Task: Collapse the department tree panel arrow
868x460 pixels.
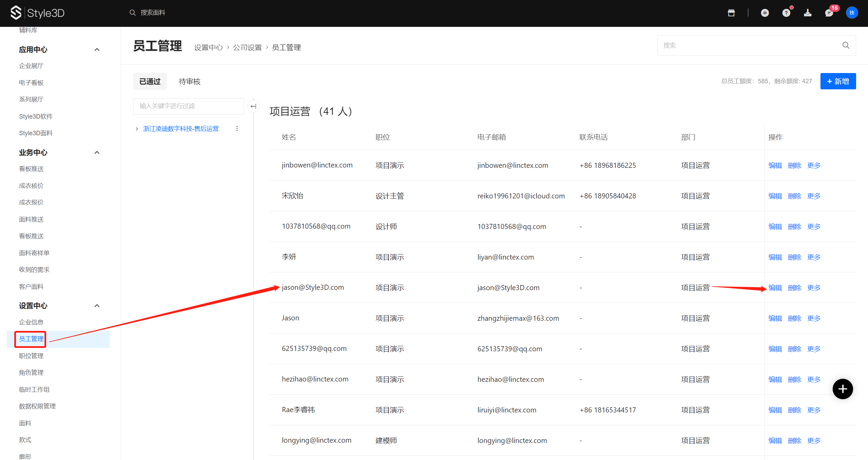Action: pos(253,106)
